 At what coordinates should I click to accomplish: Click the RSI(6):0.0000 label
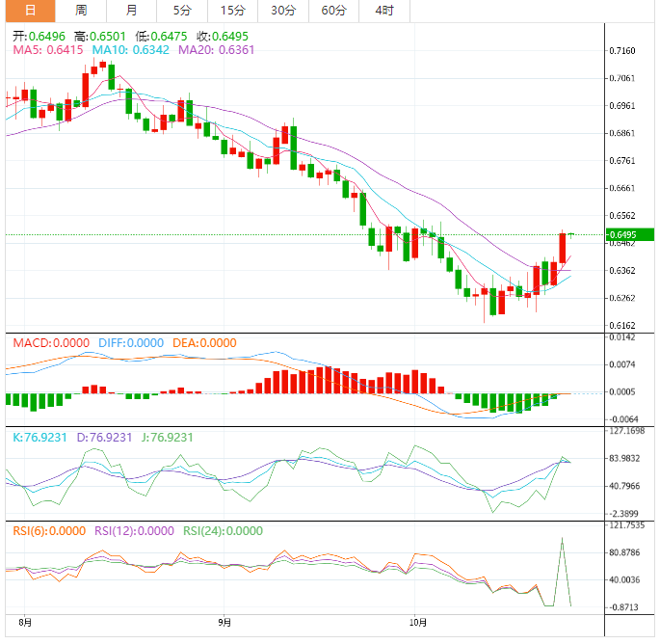point(49,530)
